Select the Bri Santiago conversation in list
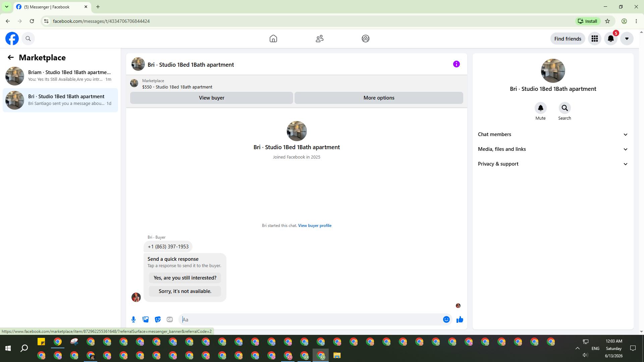Image resolution: width=644 pixels, height=362 pixels. (x=60, y=100)
